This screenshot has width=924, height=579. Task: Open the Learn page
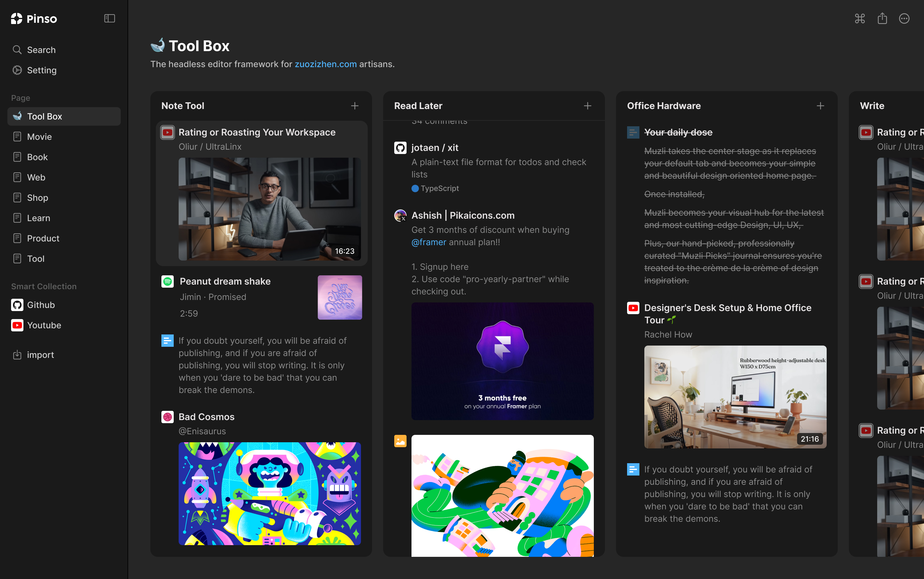coord(64,218)
